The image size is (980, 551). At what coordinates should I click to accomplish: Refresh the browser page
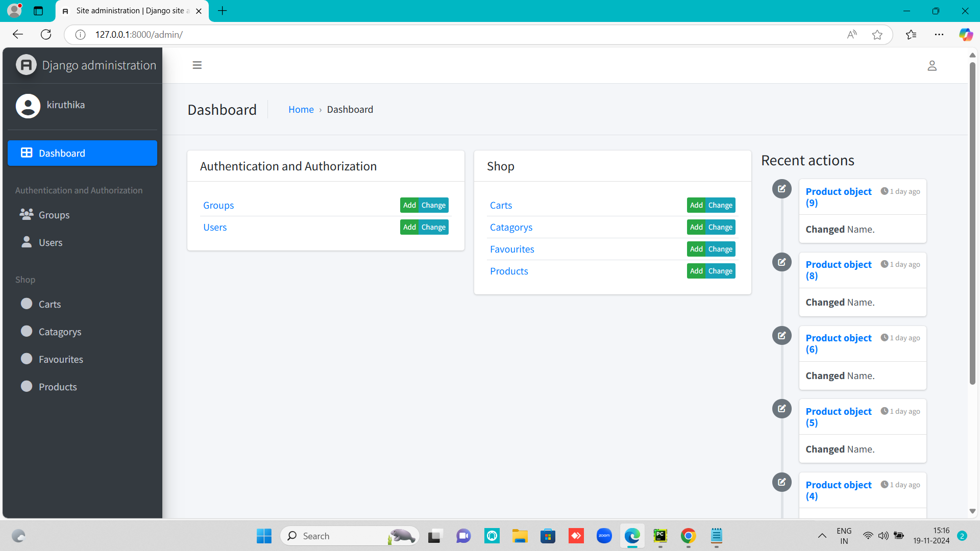point(46,34)
